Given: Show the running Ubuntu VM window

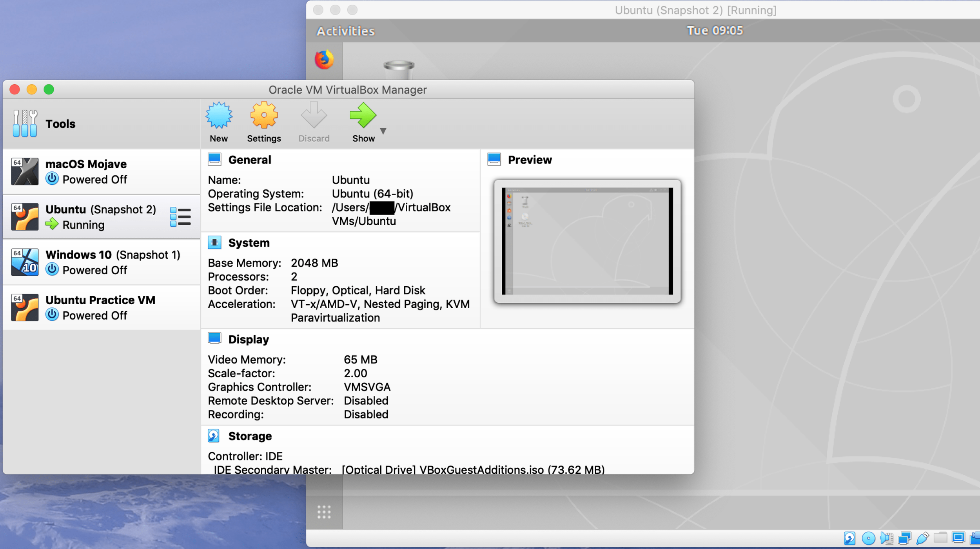Looking at the screenshot, I should (x=363, y=120).
